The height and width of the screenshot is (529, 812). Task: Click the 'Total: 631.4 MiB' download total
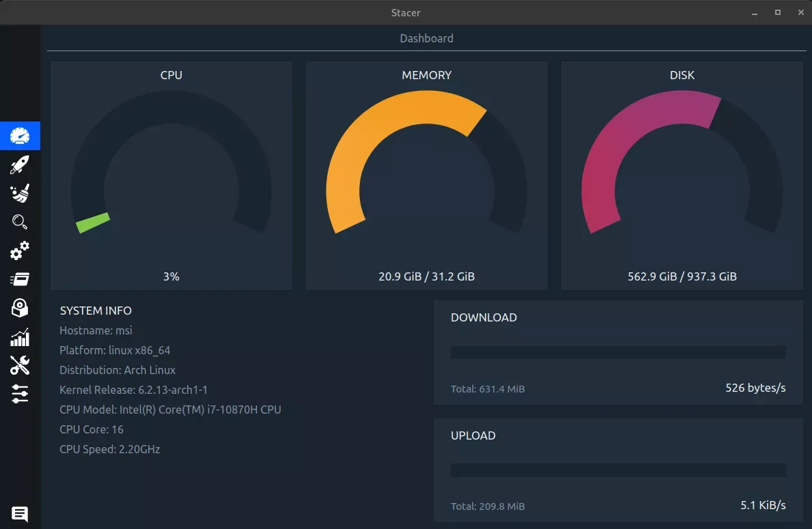tap(488, 388)
